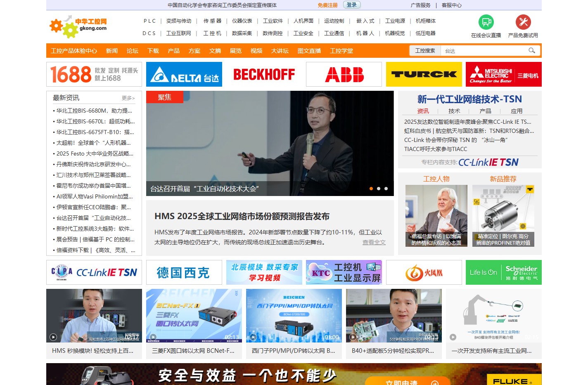Open the free product trial wrench icon
Screen dimensions: 588x385
pyautogui.click(x=523, y=22)
